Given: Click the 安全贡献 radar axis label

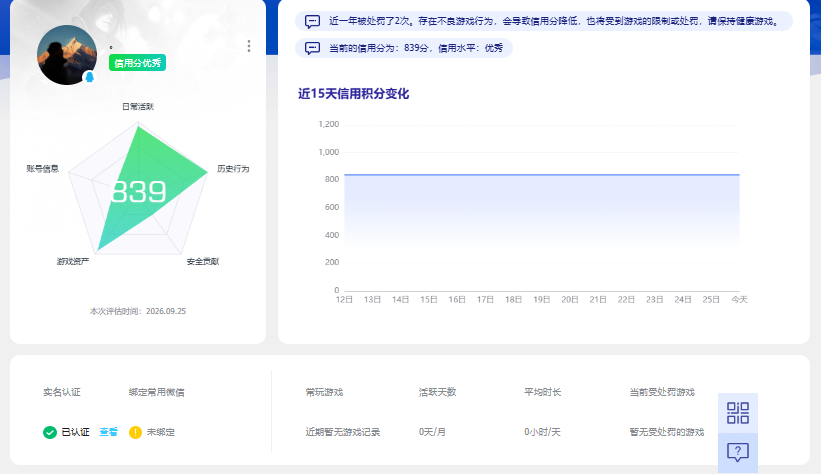Looking at the screenshot, I should (203, 261).
